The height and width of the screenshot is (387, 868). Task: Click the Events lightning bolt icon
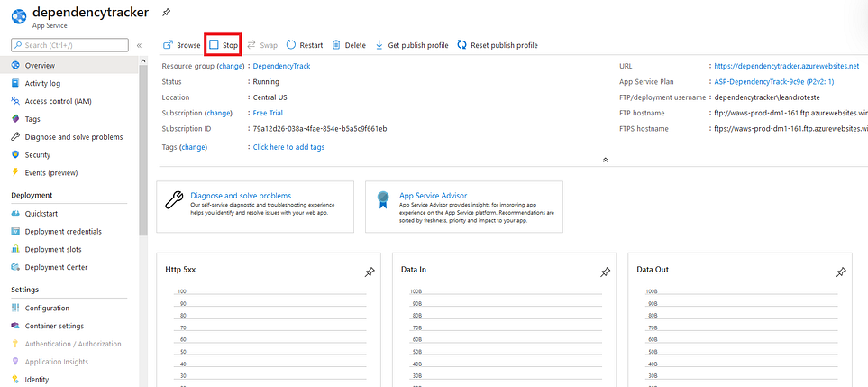pos(15,172)
